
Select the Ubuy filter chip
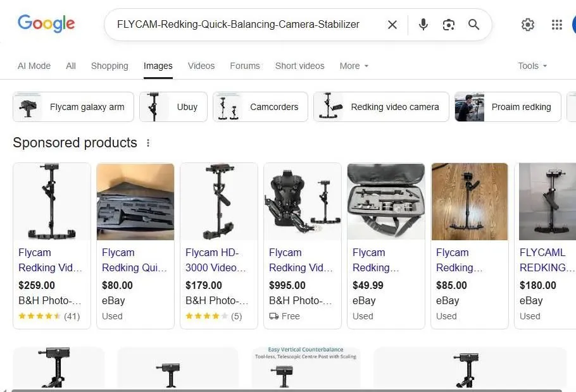click(x=173, y=107)
